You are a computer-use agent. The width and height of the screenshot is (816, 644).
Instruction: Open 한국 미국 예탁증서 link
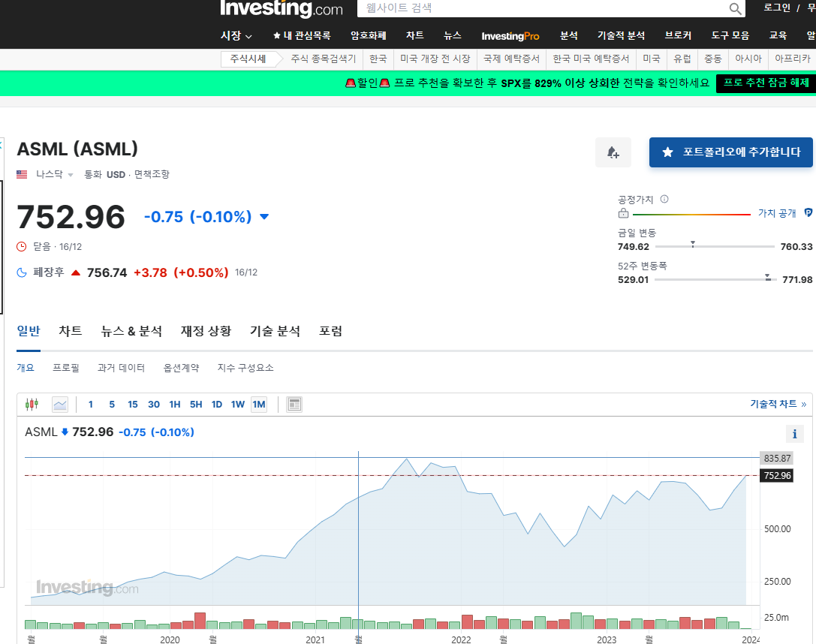point(591,59)
